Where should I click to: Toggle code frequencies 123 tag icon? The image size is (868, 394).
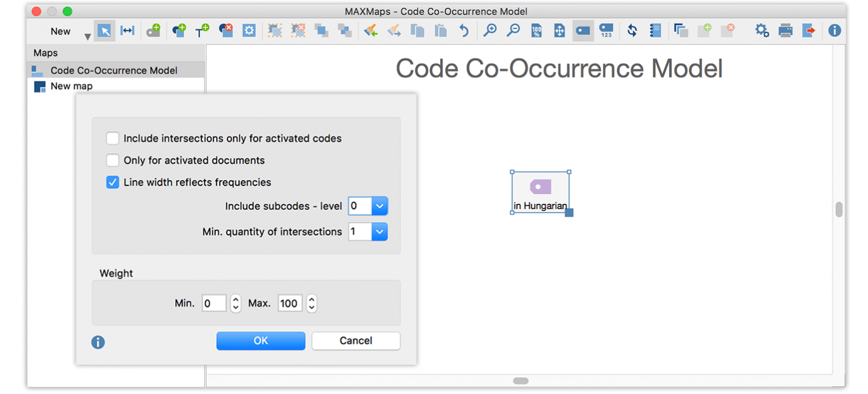[606, 30]
